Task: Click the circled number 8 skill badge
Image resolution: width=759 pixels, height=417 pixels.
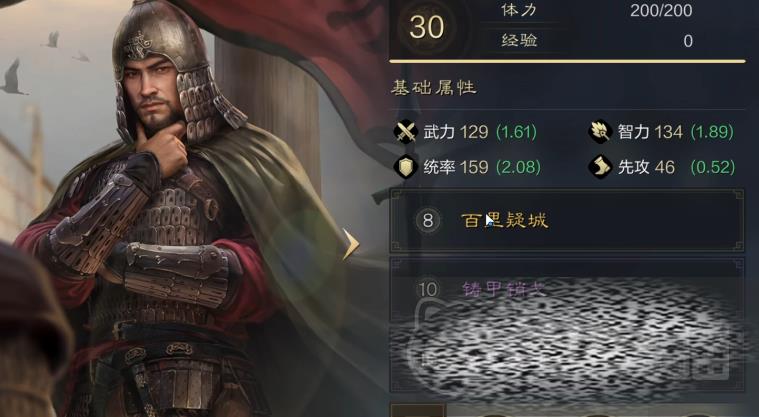Action: click(427, 220)
